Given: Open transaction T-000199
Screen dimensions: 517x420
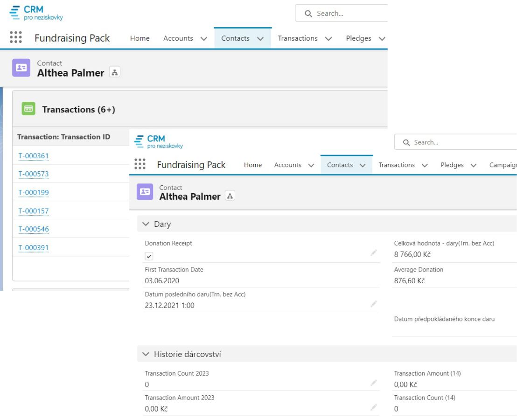Looking at the screenshot, I should (33, 192).
